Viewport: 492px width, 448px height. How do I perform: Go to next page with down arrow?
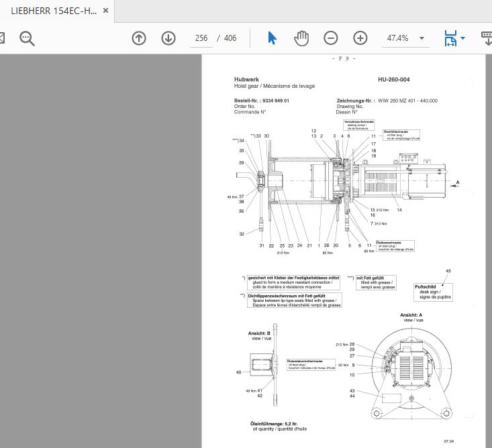(x=168, y=38)
